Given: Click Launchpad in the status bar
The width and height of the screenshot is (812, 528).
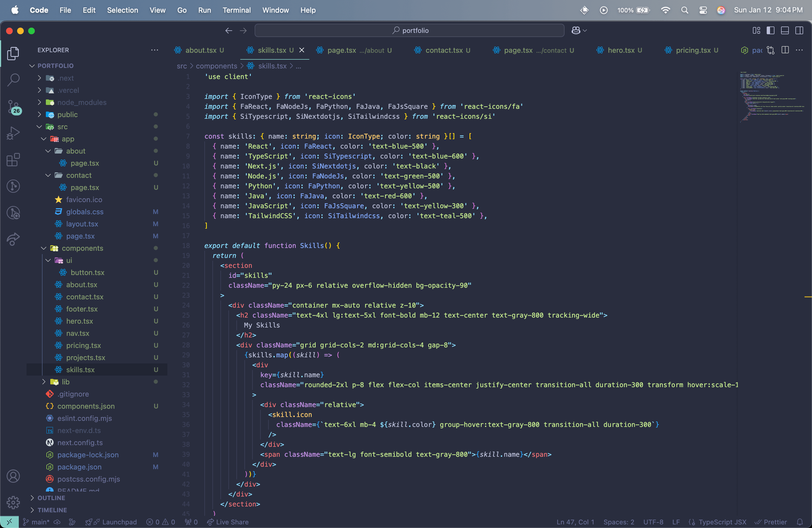Looking at the screenshot, I should point(111,522).
